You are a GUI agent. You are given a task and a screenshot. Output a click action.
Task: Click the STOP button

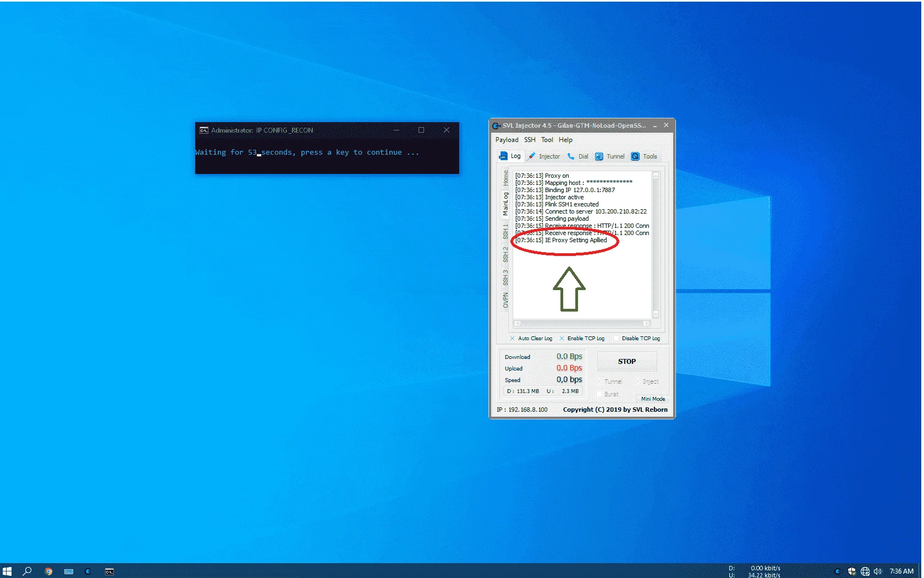pyautogui.click(x=627, y=362)
